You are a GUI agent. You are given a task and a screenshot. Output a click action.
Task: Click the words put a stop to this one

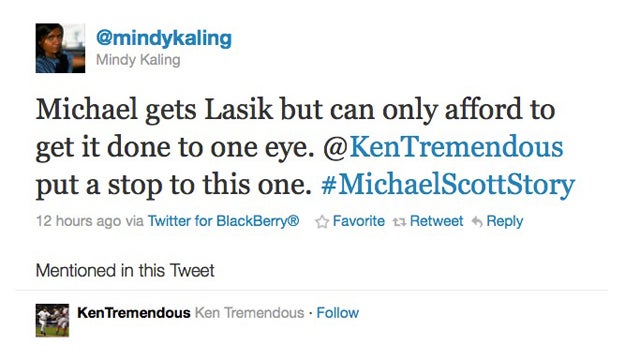click(173, 186)
